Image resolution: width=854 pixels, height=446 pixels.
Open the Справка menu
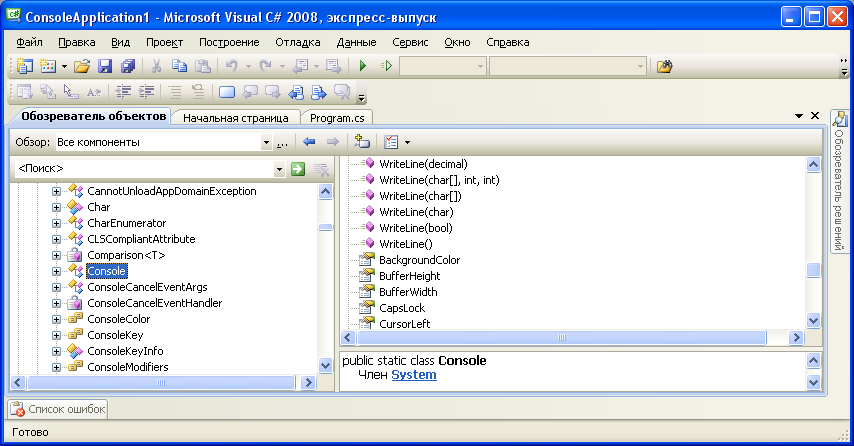(x=508, y=42)
